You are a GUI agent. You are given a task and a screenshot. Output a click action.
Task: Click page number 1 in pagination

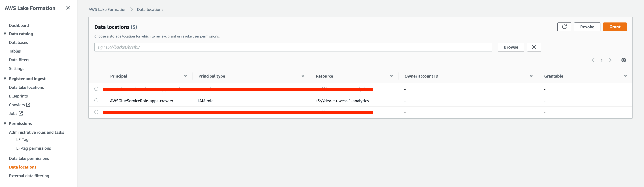[x=602, y=60]
